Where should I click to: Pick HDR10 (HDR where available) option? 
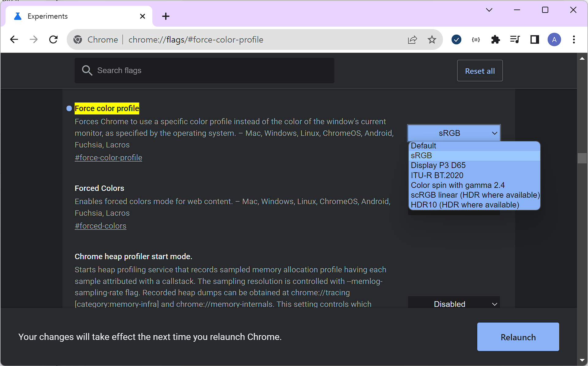465,205
